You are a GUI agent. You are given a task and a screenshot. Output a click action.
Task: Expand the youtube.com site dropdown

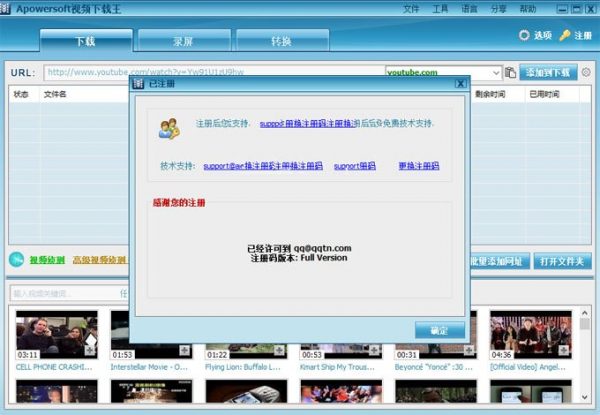click(x=496, y=72)
